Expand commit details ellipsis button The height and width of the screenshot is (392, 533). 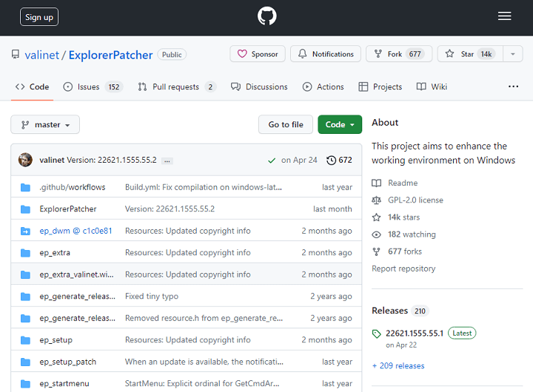[x=167, y=161]
